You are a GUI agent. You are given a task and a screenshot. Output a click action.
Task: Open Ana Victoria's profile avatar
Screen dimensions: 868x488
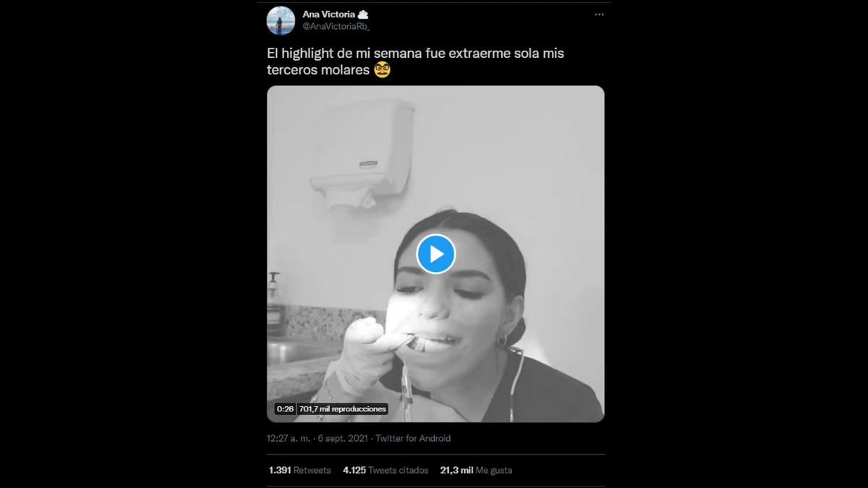(x=280, y=21)
